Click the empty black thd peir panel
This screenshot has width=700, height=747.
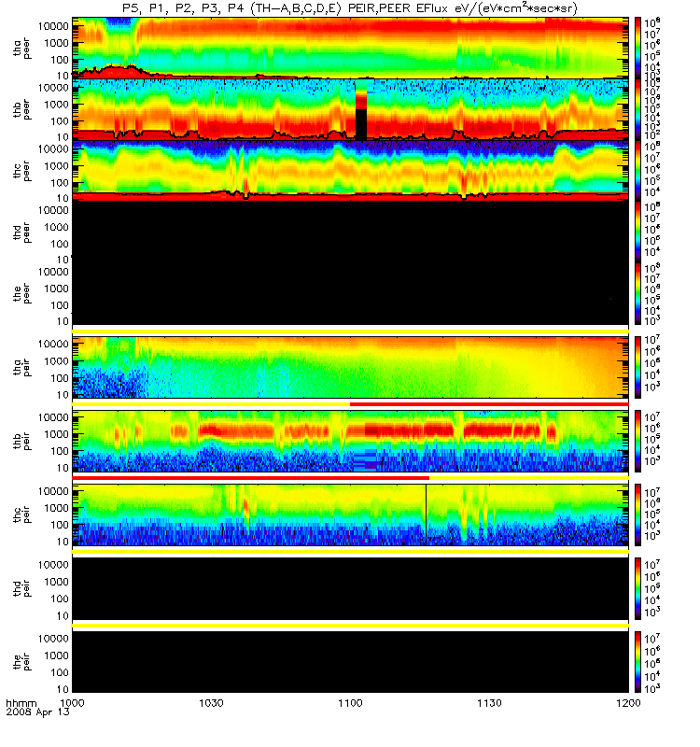[350, 588]
